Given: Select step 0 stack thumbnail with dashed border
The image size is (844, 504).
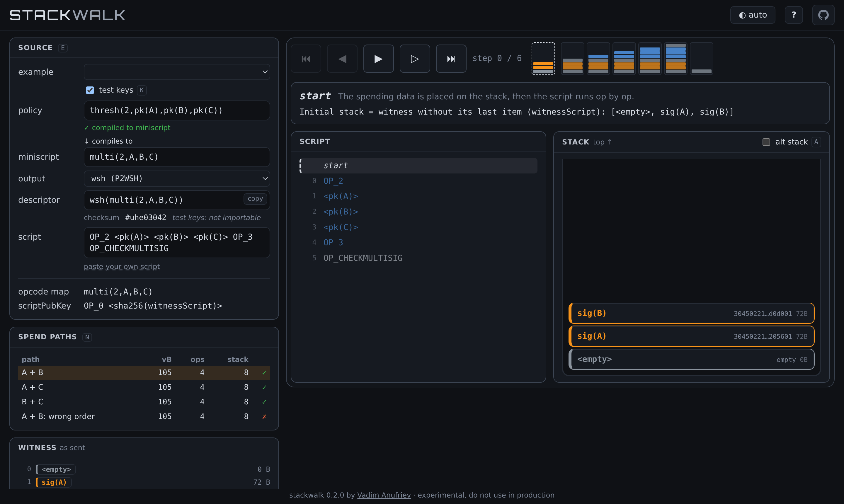Looking at the screenshot, I should tap(543, 58).
